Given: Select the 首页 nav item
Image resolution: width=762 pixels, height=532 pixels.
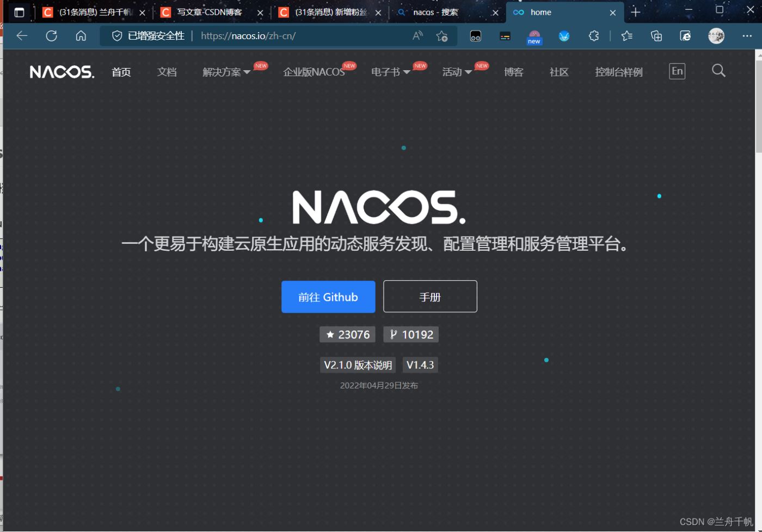Looking at the screenshot, I should tap(121, 72).
